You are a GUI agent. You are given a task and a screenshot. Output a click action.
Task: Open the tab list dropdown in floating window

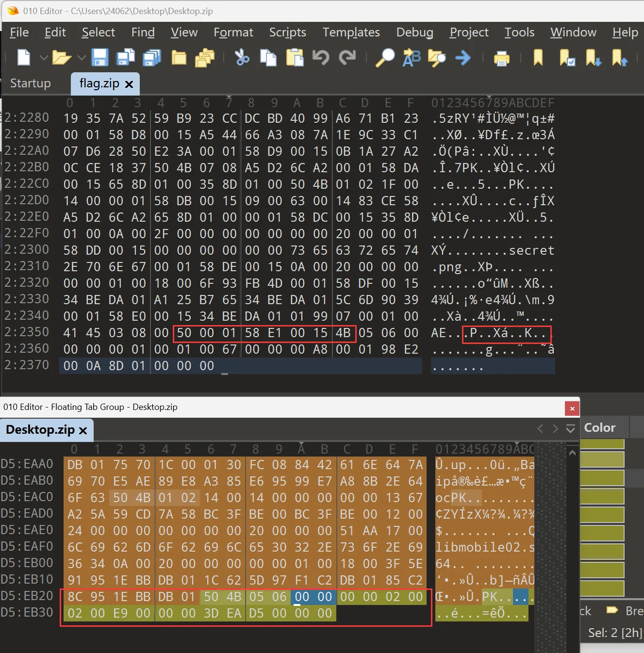pos(571,429)
